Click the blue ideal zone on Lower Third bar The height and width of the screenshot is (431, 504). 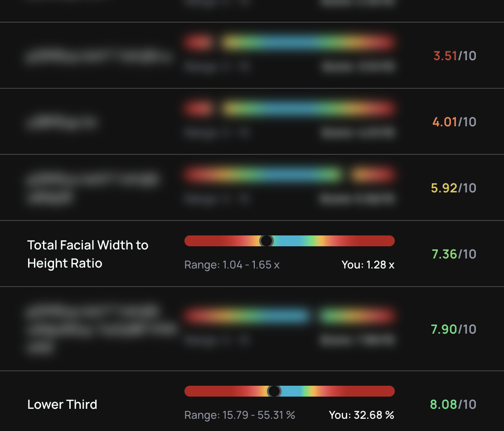pyautogui.click(x=291, y=391)
